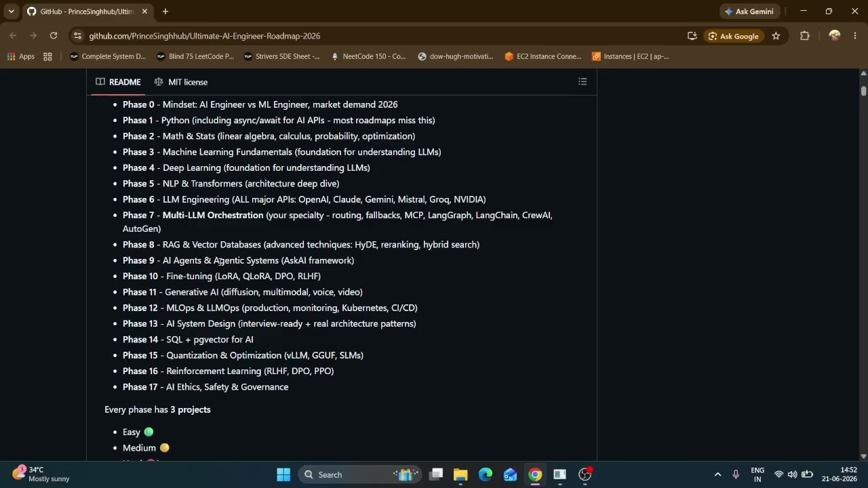Open the ENG IN language switcher

[x=757, y=474]
